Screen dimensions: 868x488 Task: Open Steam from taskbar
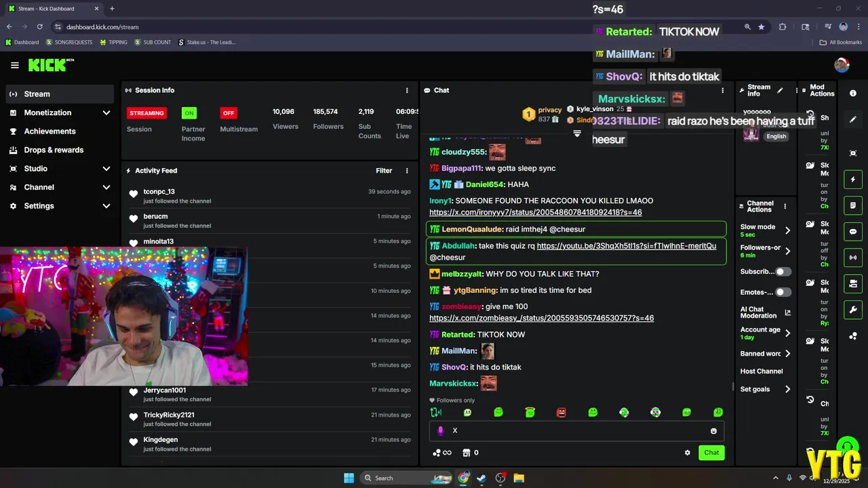481,478
